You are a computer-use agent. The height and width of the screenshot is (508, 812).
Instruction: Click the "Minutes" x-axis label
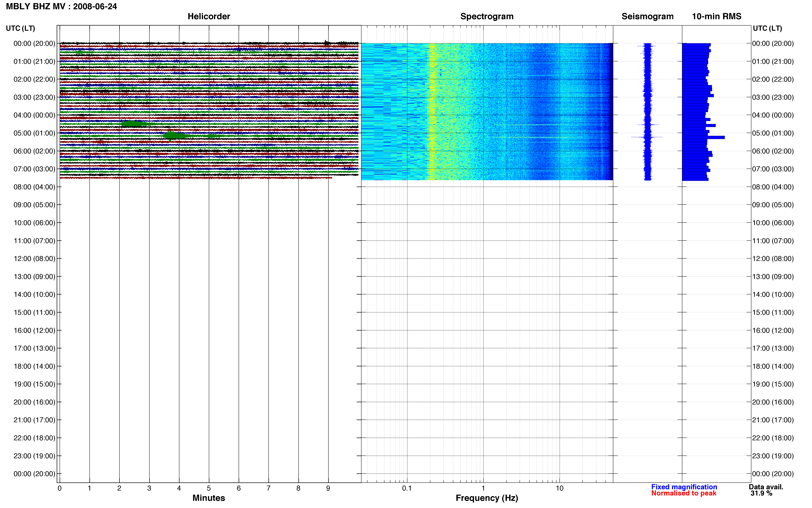point(209,498)
